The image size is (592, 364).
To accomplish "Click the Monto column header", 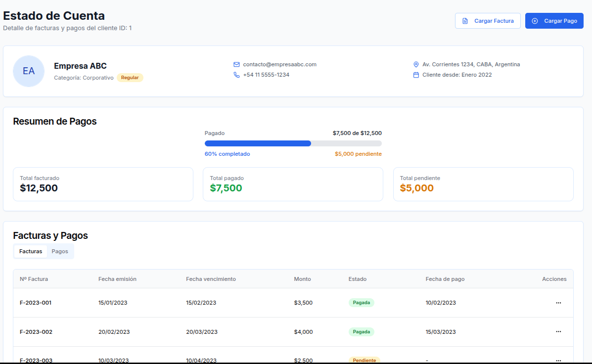I will click(x=302, y=279).
